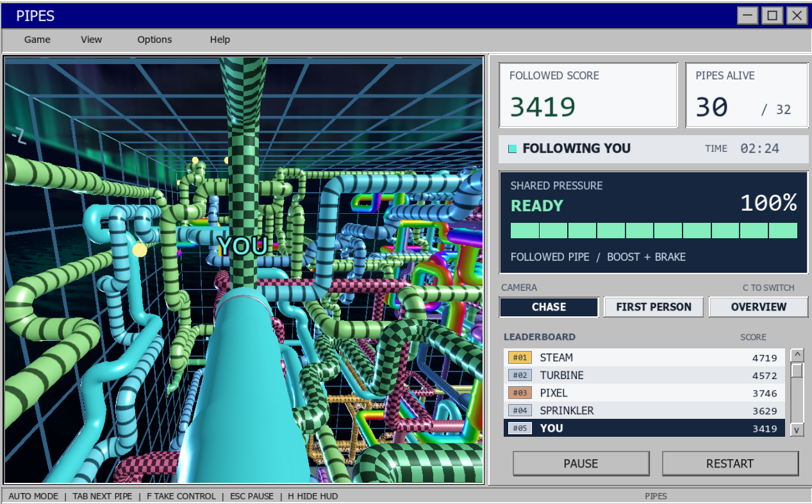Screen dimensions: 812x504
Task: Click the LEADERBOARD heading
Action: coord(540,337)
